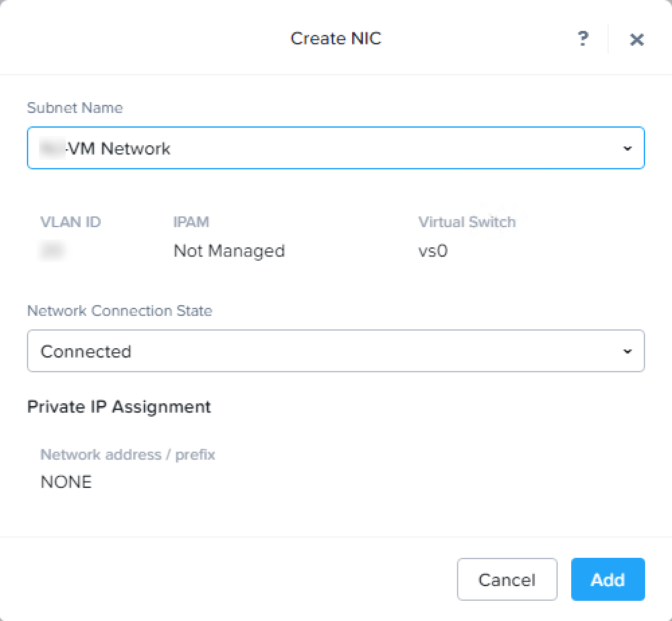Close the Create NIC dialog

pos(636,40)
